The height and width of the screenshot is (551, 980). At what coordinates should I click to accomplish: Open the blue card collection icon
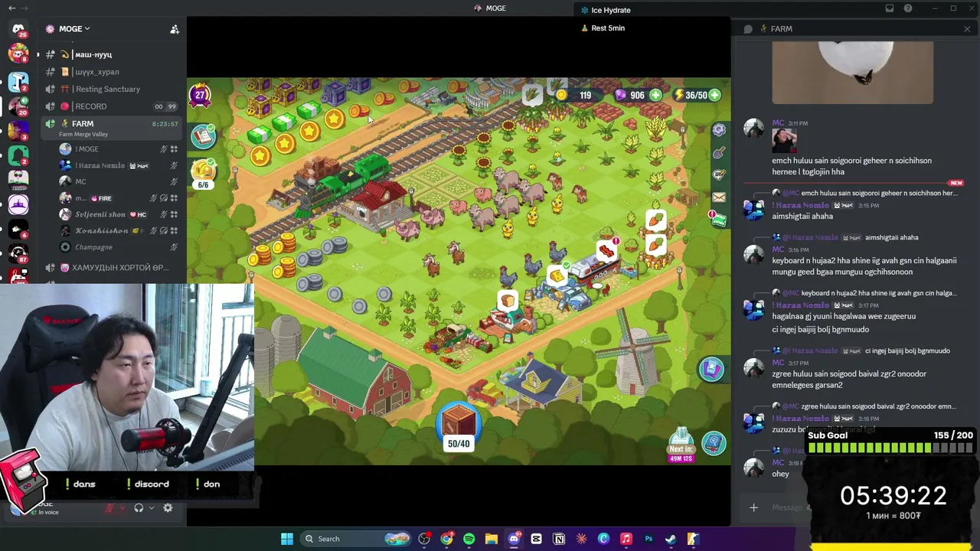[711, 370]
